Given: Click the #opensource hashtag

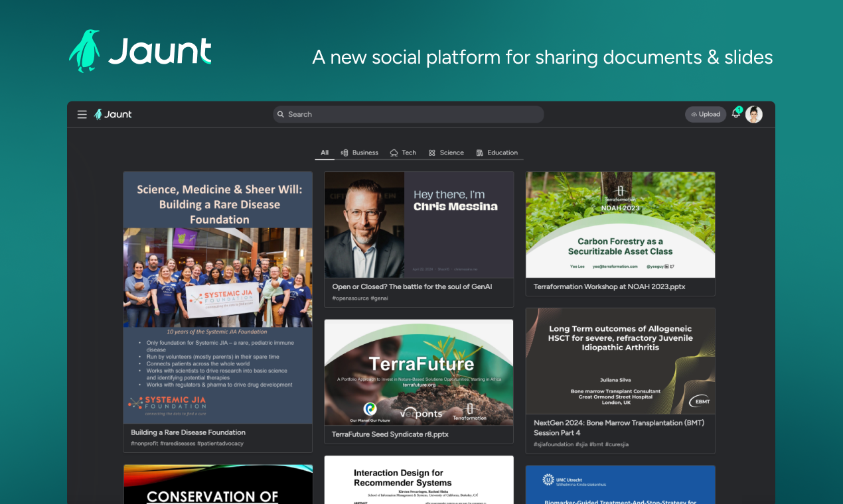Looking at the screenshot, I should tap(350, 299).
